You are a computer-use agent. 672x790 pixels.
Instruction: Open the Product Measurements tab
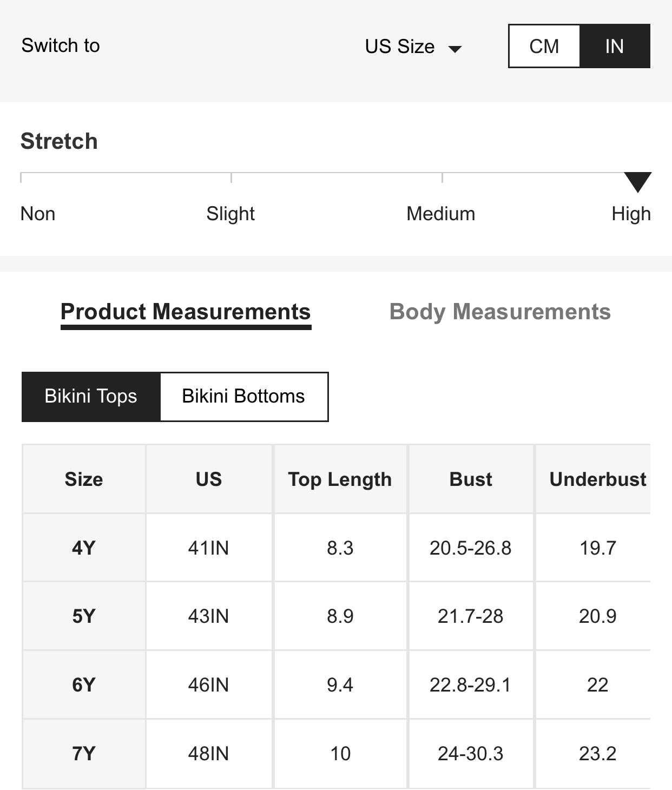click(186, 312)
